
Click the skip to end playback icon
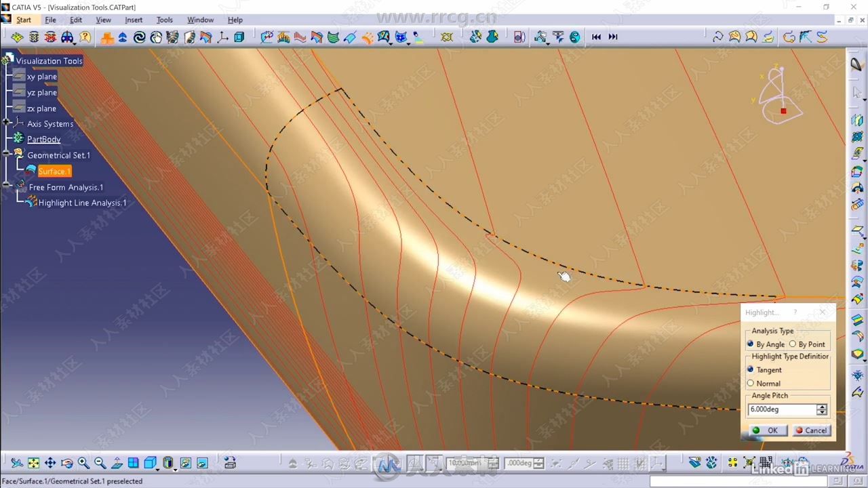pos(613,37)
